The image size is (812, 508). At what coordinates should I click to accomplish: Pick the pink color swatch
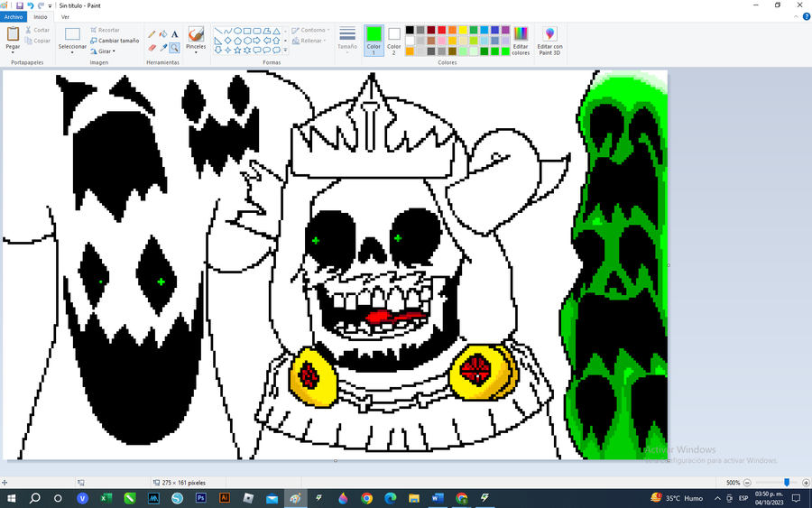[x=442, y=41]
